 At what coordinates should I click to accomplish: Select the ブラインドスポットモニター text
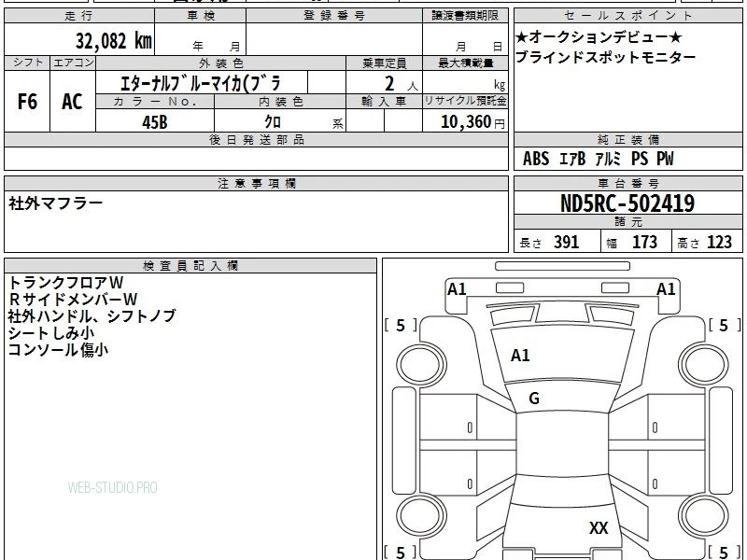605,57
